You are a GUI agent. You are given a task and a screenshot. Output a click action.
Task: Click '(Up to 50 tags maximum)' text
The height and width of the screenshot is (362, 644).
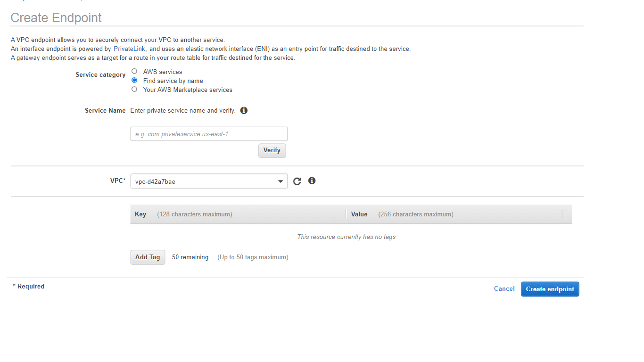click(253, 257)
